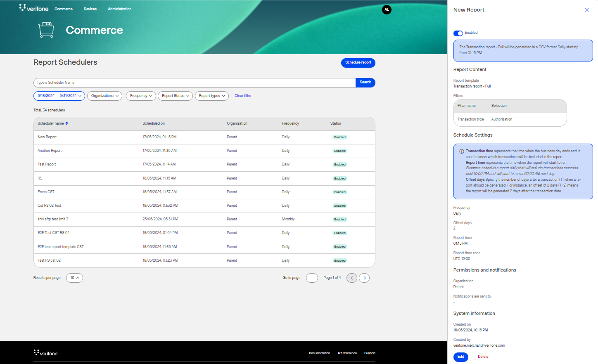Go to the next page of schedulers

coord(364,278)
